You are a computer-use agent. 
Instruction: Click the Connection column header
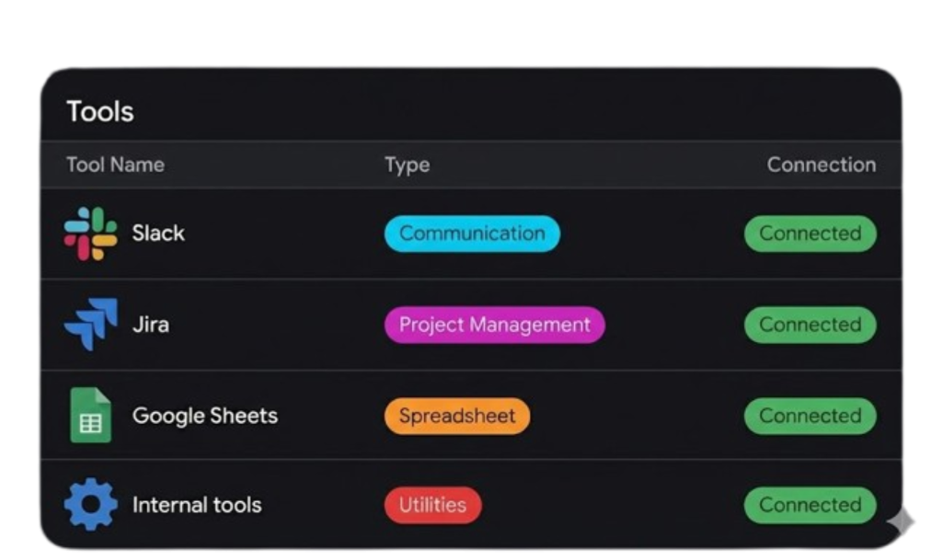tap(821, 165)
